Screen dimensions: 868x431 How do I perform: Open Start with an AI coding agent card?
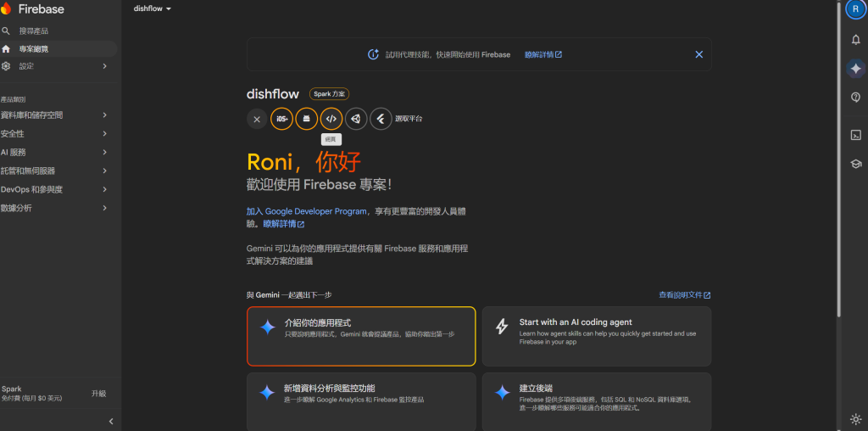click(x=597, y=336)
